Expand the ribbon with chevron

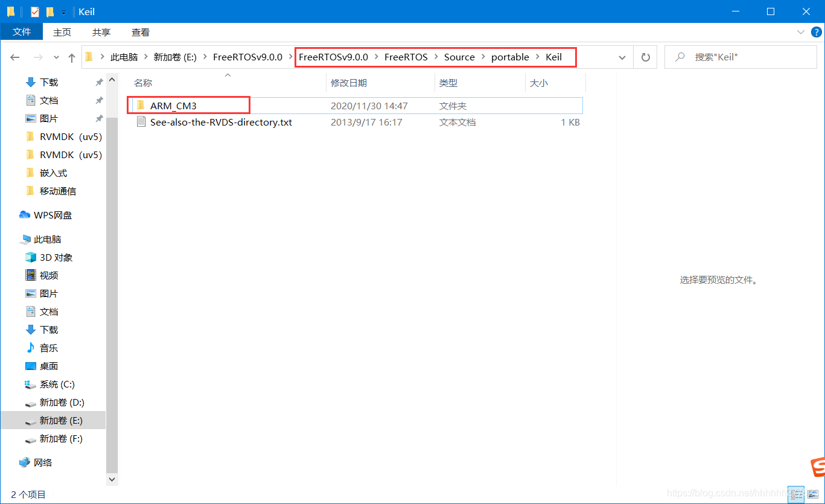(801, 32)
